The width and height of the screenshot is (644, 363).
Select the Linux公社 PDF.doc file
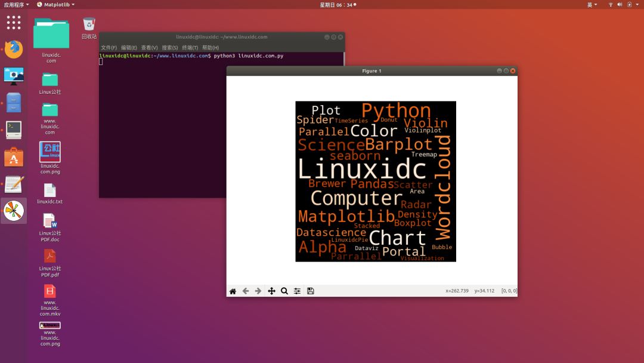pyautogui.click(x=49, y=227)
